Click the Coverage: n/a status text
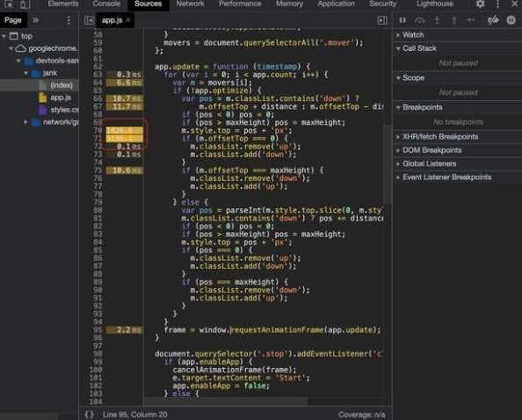The height and width of the screenshot is (420, 522). tap(361, 415)
